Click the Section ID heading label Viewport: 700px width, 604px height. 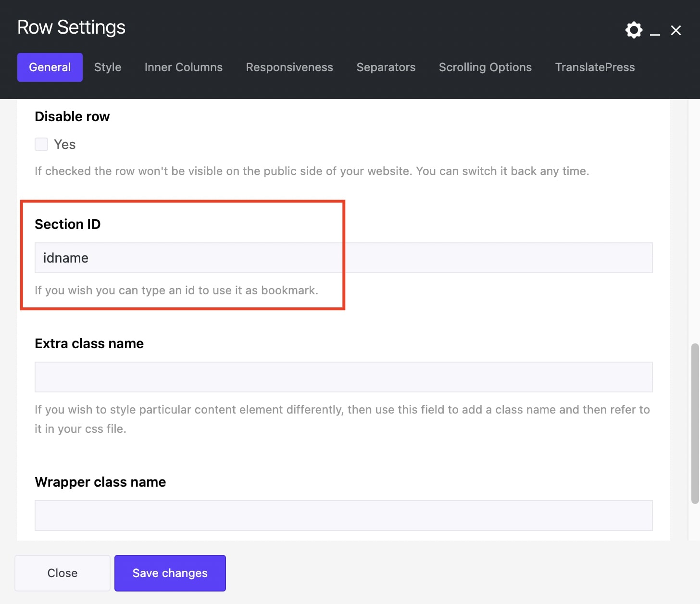(68, 224)
